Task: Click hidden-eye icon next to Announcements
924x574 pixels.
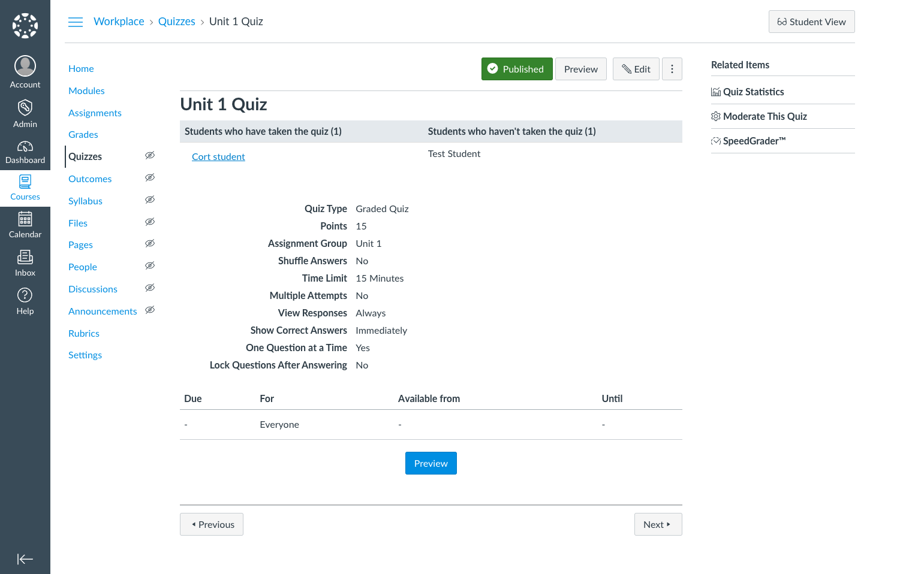Action: pos(150,310)
